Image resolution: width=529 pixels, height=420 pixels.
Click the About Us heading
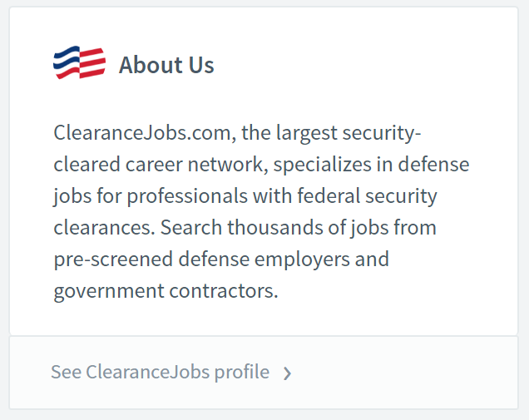point(166,64)
